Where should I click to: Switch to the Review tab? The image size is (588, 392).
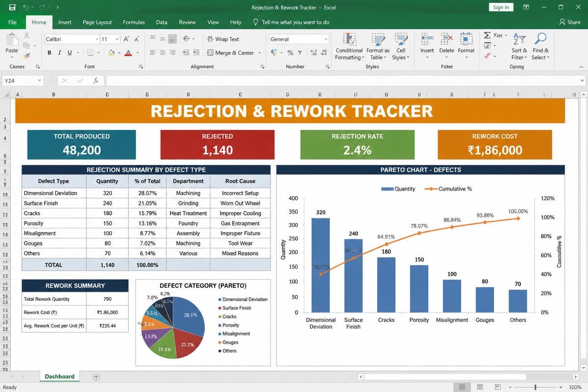(187, 22)
